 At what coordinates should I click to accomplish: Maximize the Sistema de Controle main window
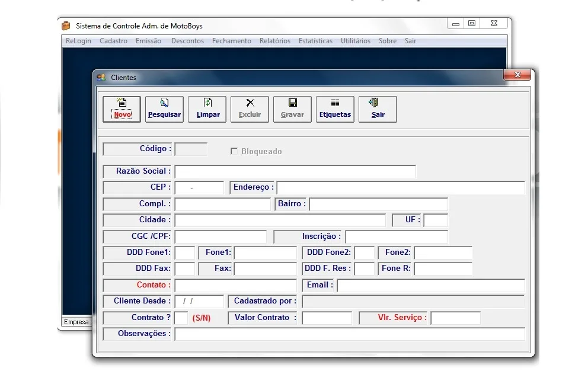pos(472,24)
